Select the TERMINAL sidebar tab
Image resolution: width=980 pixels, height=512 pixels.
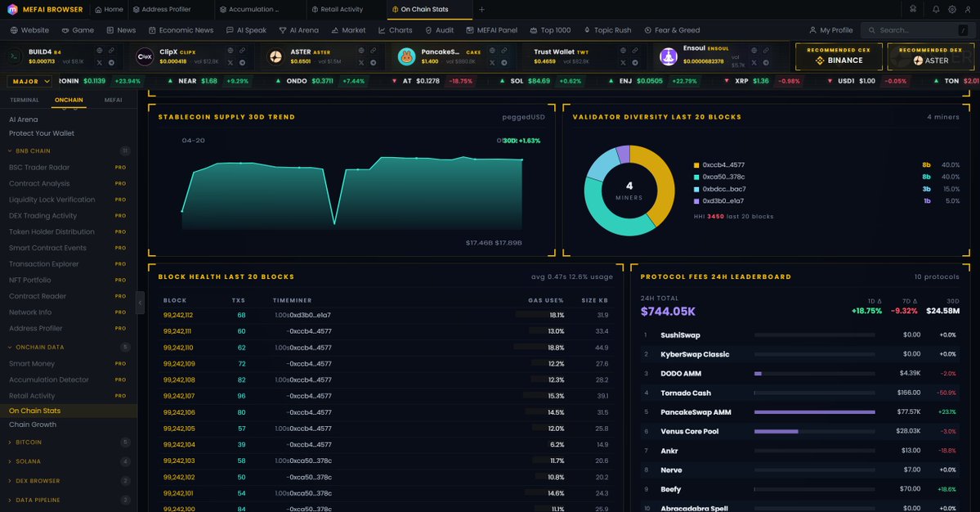coord(25,100)
